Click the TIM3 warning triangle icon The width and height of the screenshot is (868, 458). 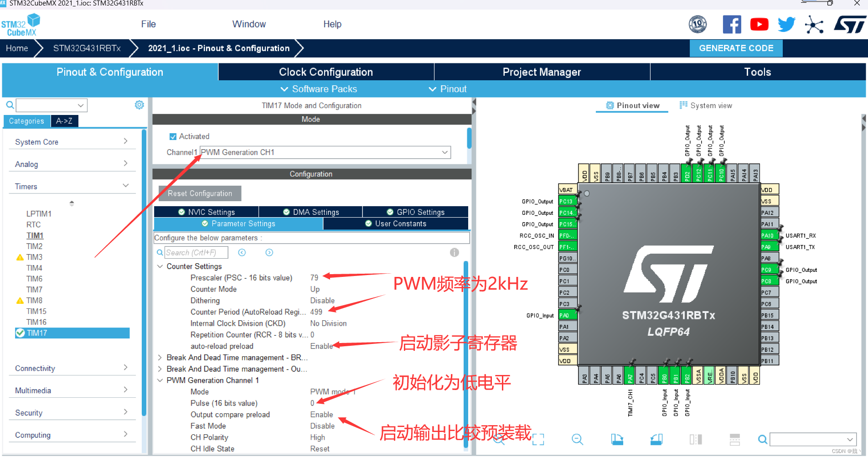tap(20, 257)
